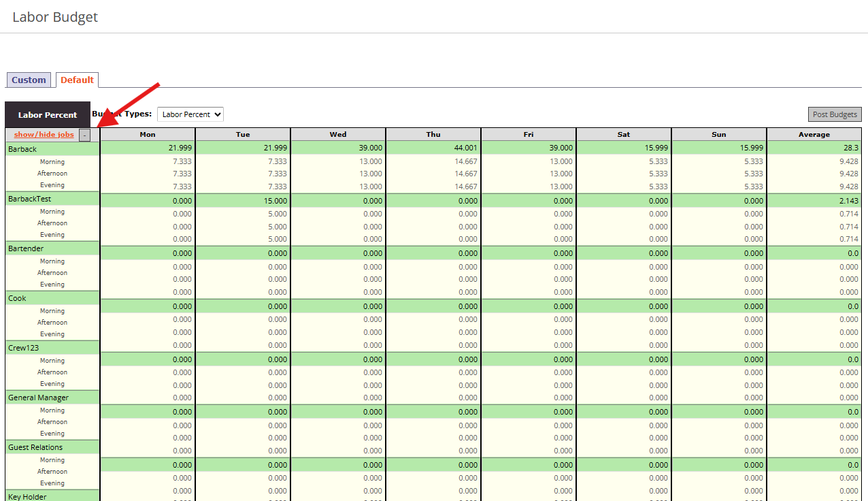Click Guest Relations Evening shift label

click(x=52, y=483)
